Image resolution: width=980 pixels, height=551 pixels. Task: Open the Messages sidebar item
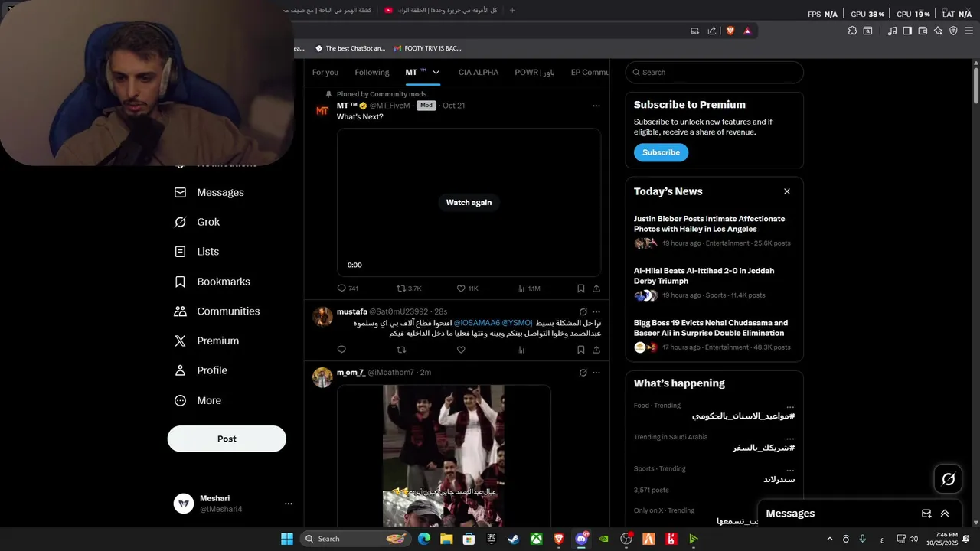[209, 192]
